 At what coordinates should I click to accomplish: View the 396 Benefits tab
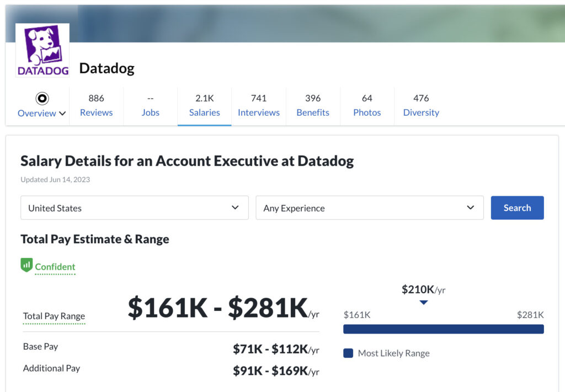(x=313, y=106)
